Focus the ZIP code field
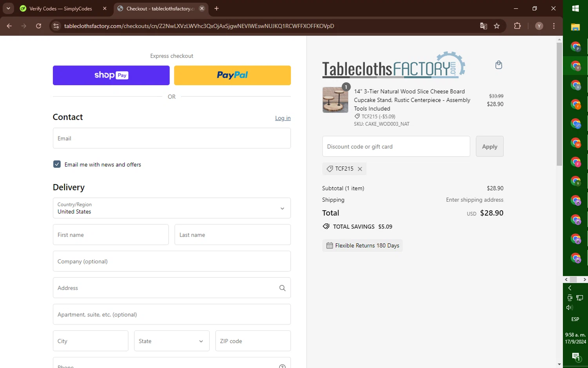This screenshot has width=588, height=368. [253, 341]
